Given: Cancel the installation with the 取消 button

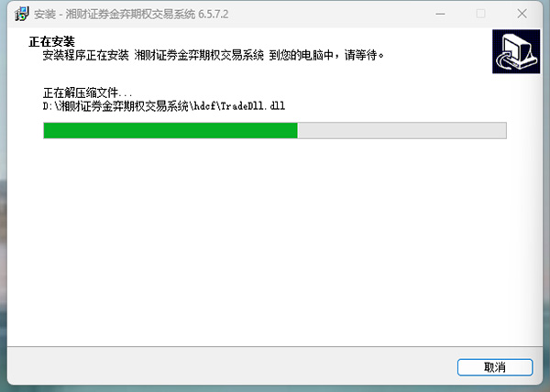Looking at the screenshot, I should coord(495,367).
